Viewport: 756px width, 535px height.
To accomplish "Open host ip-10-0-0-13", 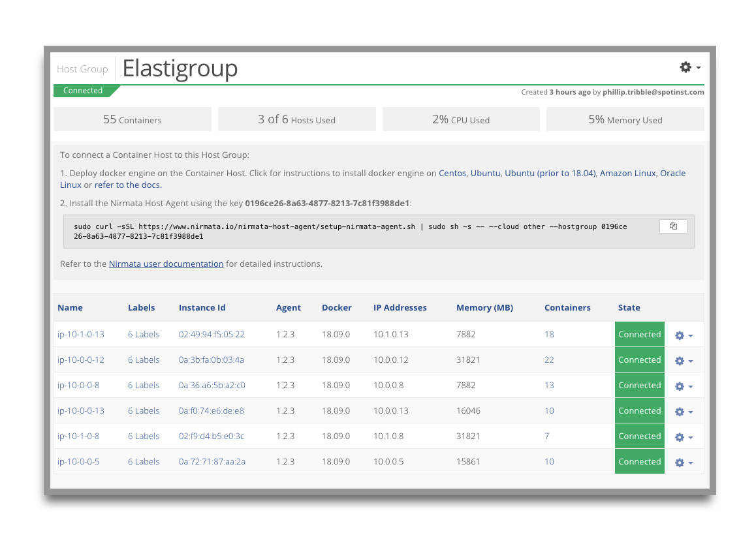I will [81, 410].
